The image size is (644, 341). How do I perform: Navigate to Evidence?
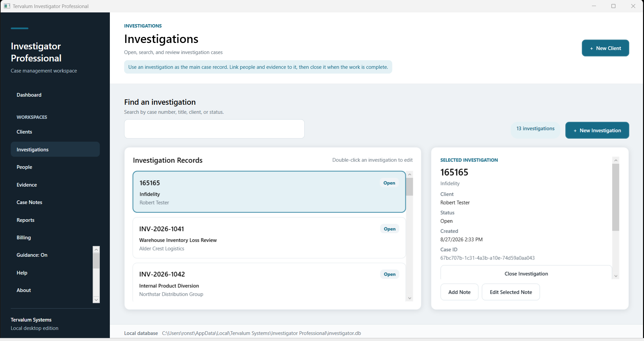click(x=55, y=185)
